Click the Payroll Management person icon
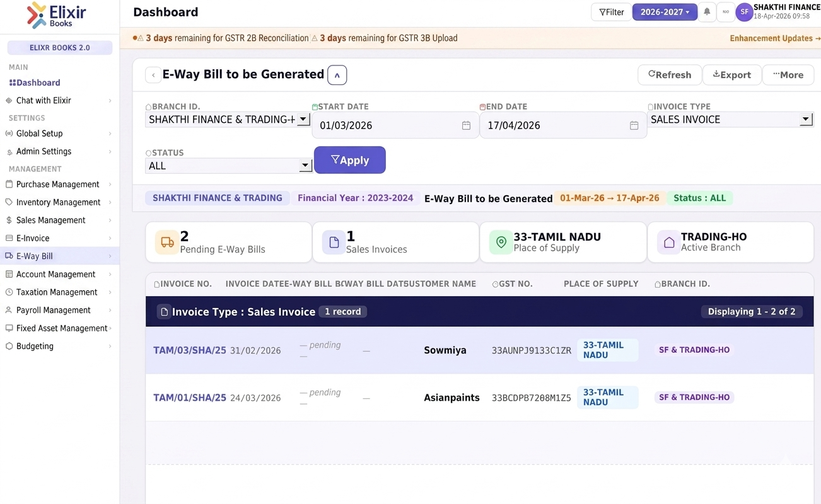 pyautogui.click(x=9, y=310)
